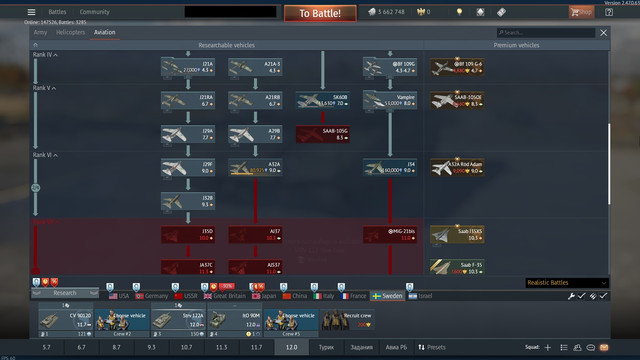Select the SK60B aircraft card
This screenshot has width=640, height=360.
pos(322,100)
